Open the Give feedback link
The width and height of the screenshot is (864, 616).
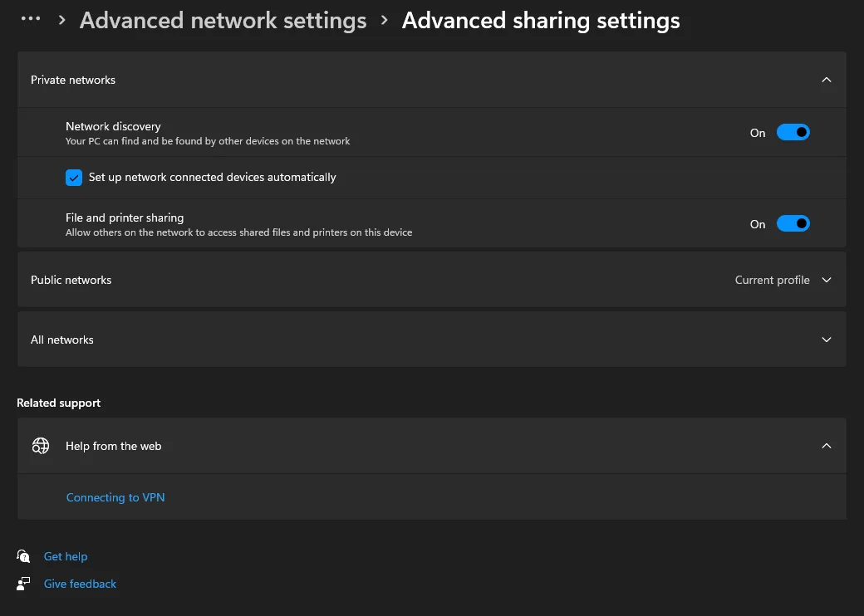point(80,584)
